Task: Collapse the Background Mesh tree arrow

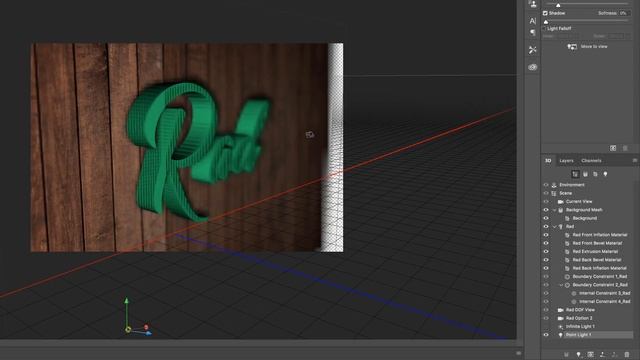Action: pyautogui.click(x=555, y=210)
